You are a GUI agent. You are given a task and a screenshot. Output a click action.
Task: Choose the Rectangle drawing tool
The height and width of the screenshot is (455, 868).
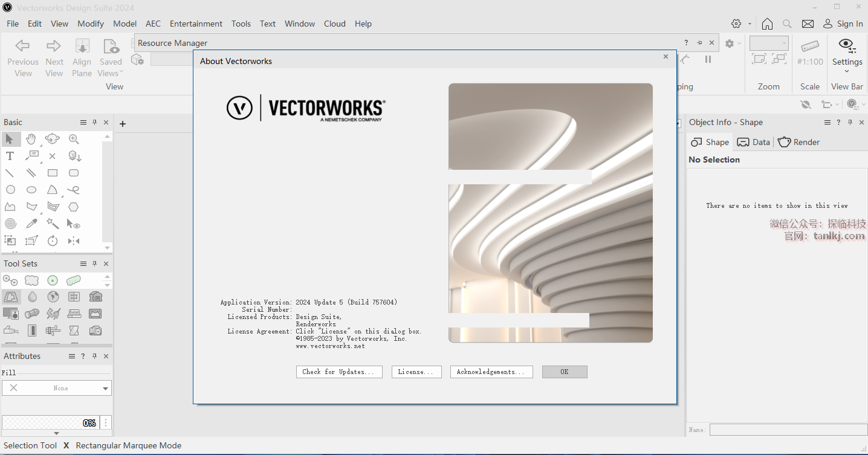pos(53,173)
